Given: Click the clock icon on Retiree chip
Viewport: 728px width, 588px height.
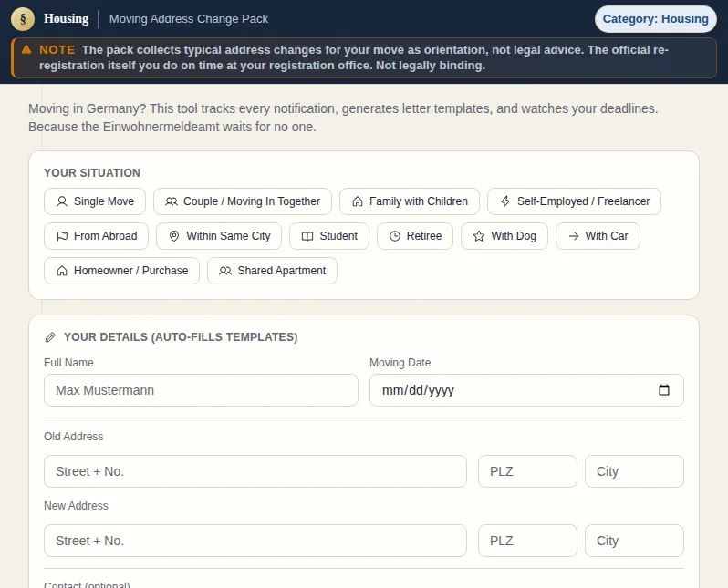Looking at the screenshot, I should pyautogui.click(x=395, y=236).
